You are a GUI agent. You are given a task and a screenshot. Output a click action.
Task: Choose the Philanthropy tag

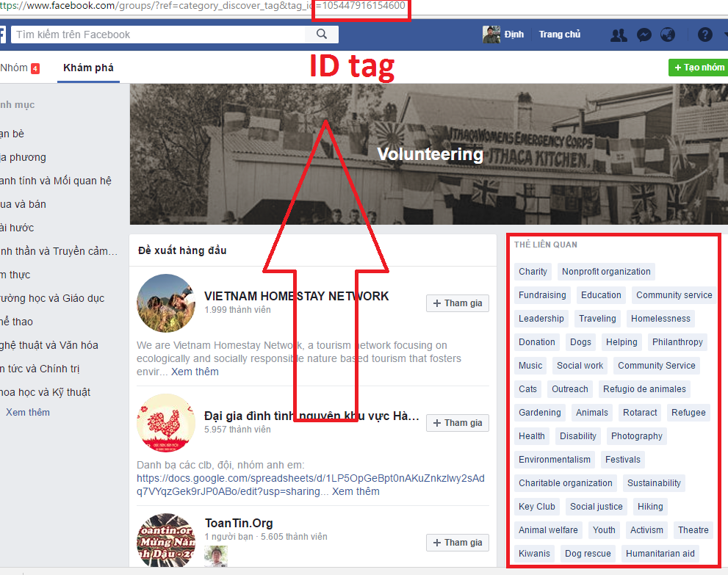click(x=677, y=342)
